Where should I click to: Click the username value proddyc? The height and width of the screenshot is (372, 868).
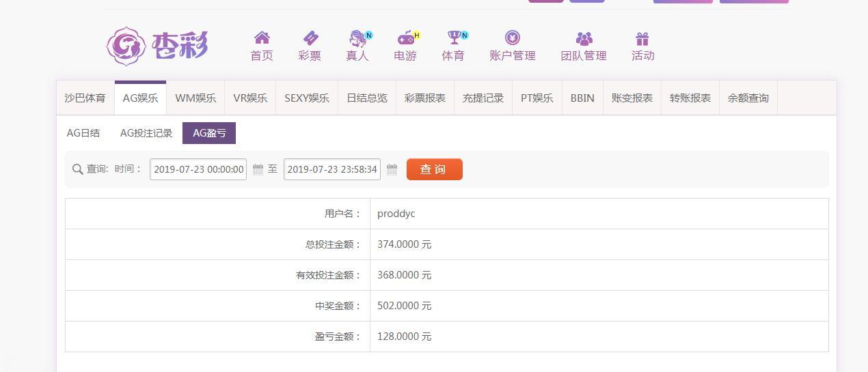pyautogui.click(x=396, y=214)
